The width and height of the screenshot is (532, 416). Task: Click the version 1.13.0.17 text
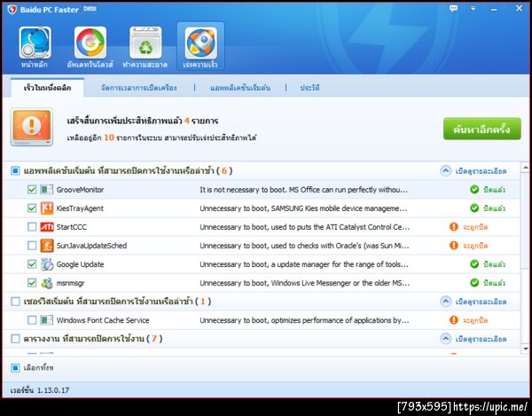40,390
